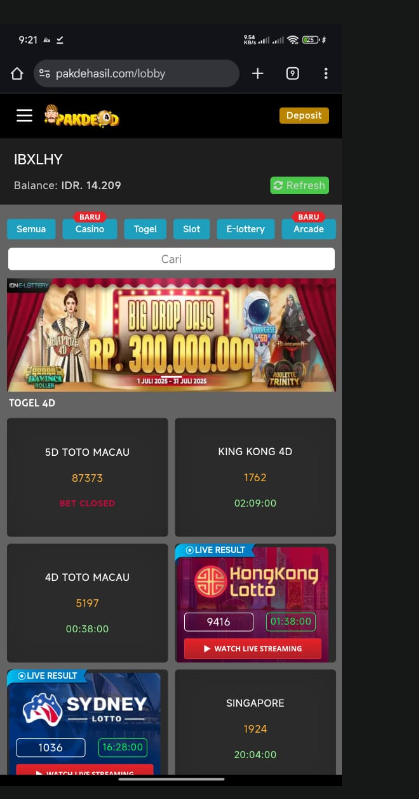Click the Pakde4D logo
419x799 pixels.
82,116
